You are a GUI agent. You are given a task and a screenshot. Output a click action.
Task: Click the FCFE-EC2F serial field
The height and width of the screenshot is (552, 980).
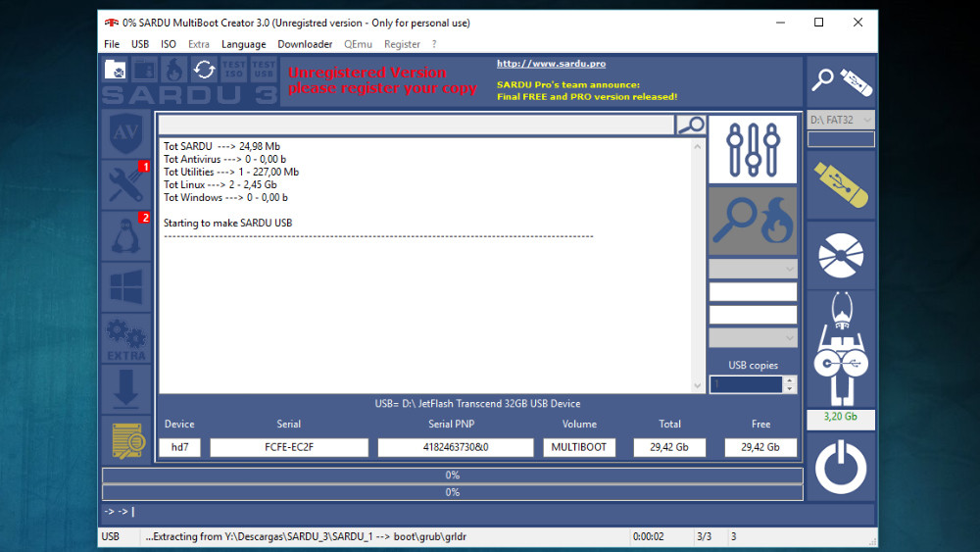[x=289, y=447]
